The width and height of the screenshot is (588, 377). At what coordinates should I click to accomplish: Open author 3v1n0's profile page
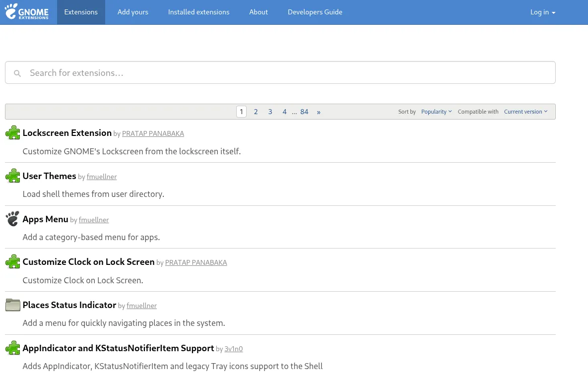click(233, 349)
